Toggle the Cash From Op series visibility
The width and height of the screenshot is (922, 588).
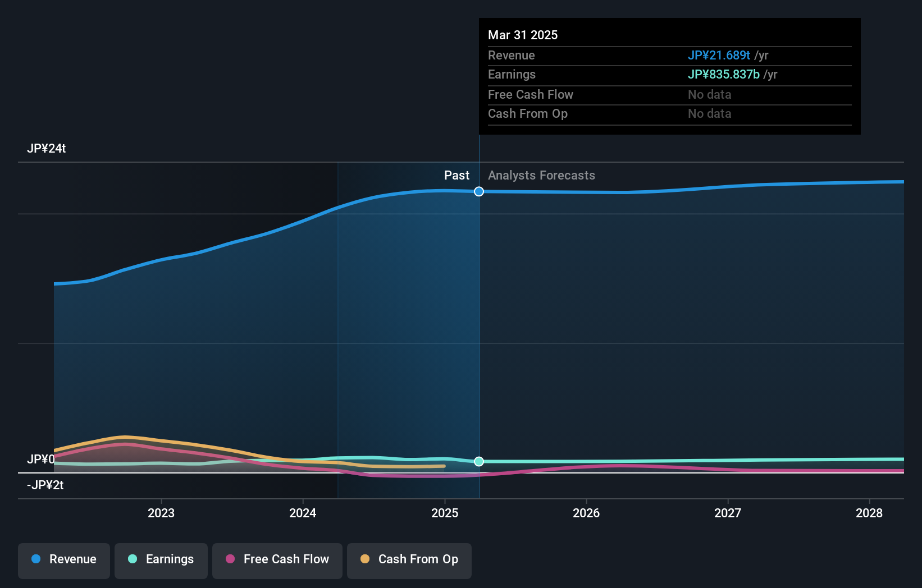click(x=409, y=559)
